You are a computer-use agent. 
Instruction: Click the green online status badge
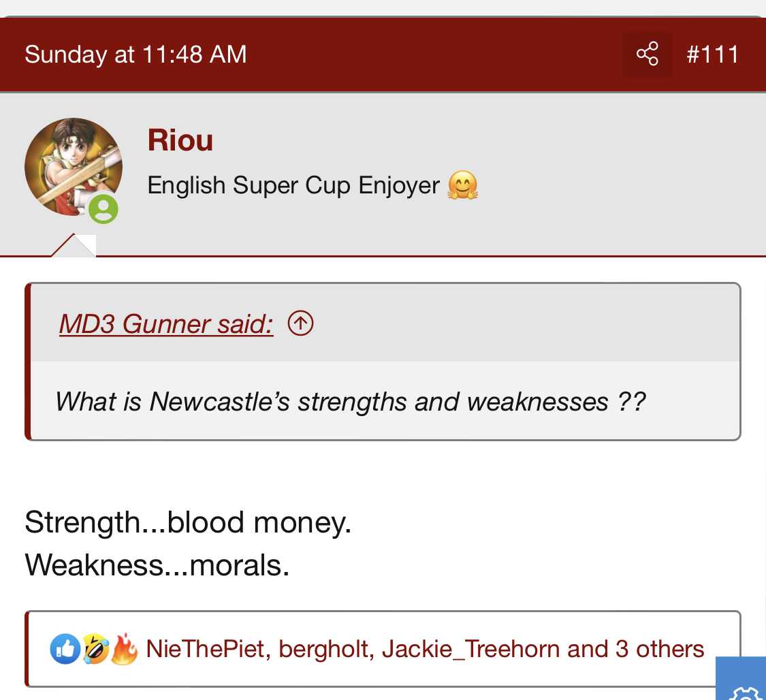pyautogui.click(x=103, y=208)
